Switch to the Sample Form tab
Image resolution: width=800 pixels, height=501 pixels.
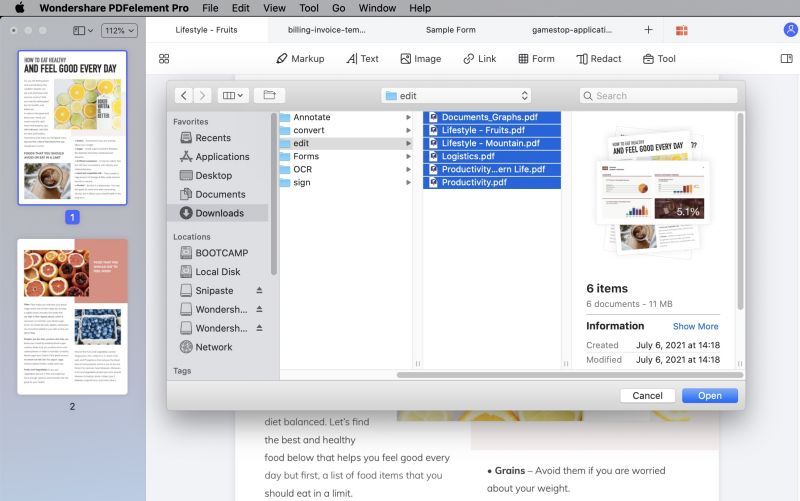(x=451, y=30)
